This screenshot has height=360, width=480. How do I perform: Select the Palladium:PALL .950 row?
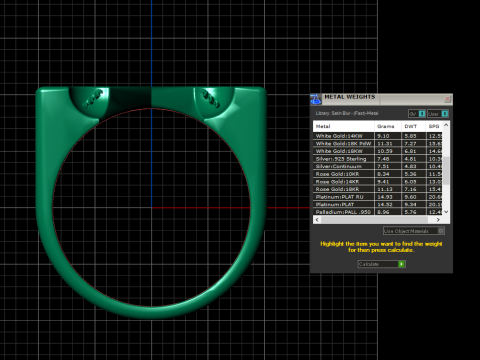pyautogui.click(x=378, y=212)
